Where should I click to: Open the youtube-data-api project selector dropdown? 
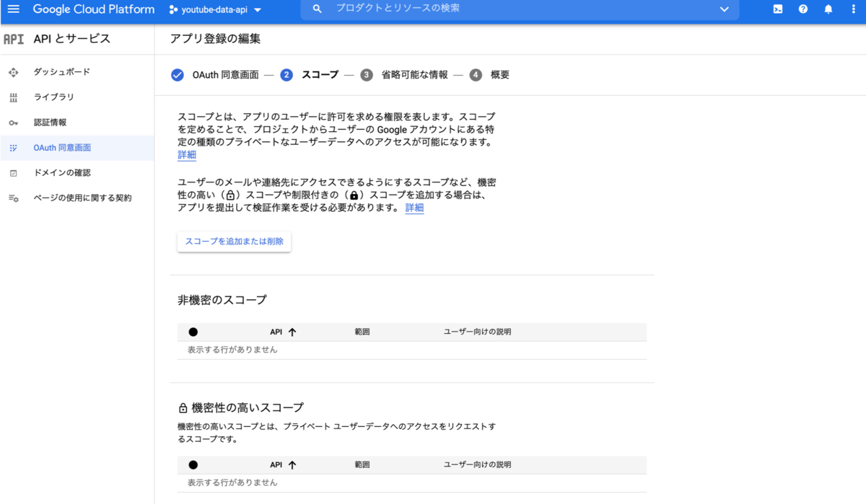[212, 10]
